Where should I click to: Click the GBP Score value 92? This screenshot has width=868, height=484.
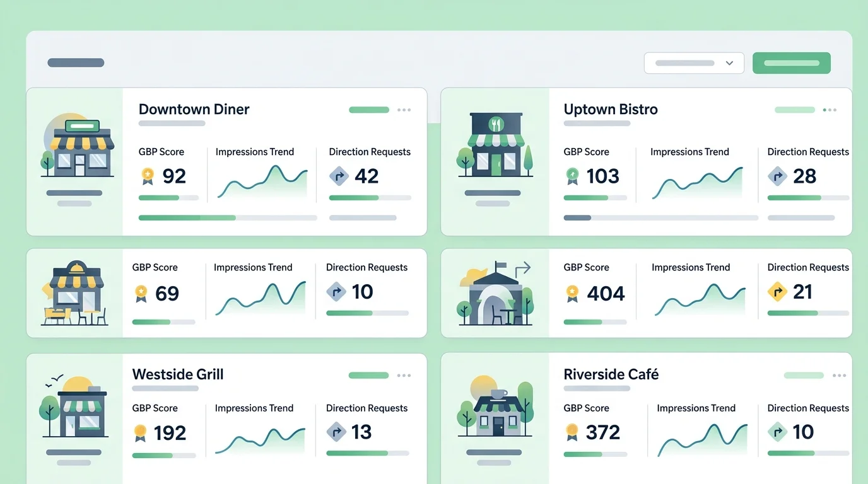(174, 176)
